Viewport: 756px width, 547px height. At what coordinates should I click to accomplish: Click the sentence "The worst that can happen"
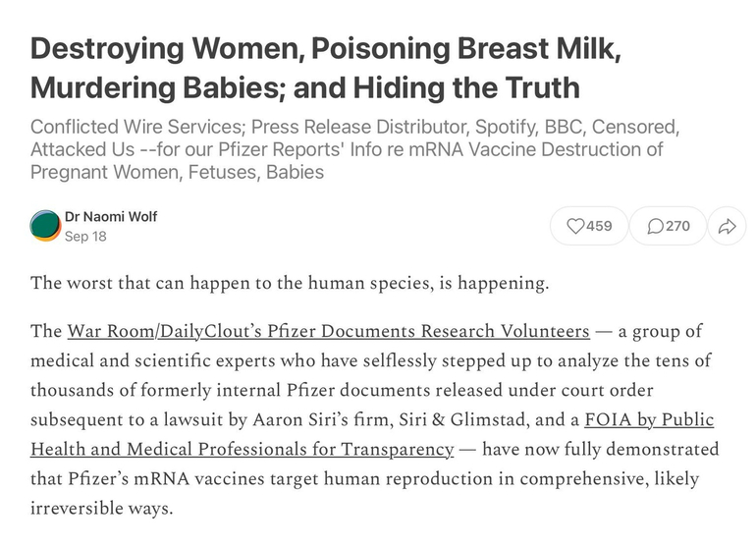point(290,283)
